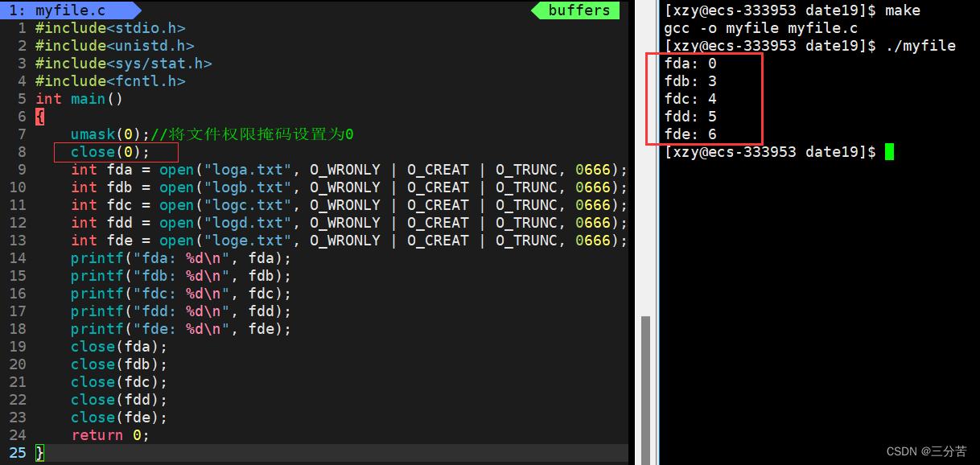The image size is (980, 465).
Task: Click the #include<sys/stat.h> line
Action: pyautogui.click(x=123, y=64)
